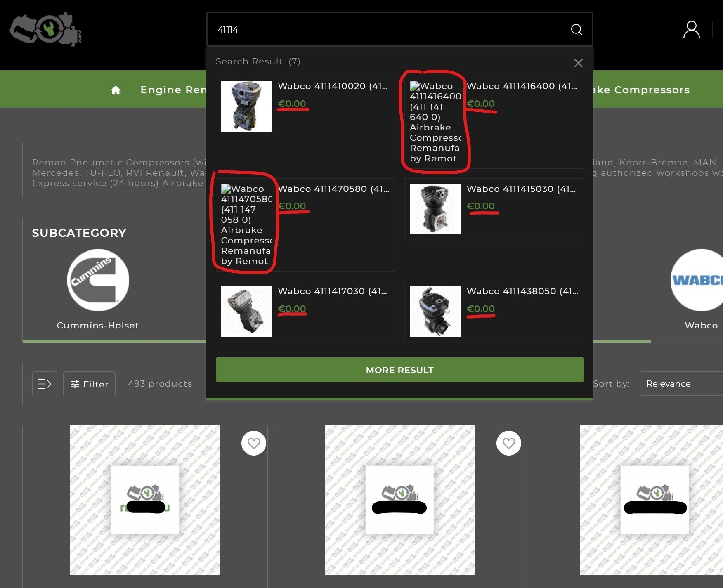723x588 pixels.
Task: Open Wabco 4111438050 product thumbnail
Action: pos(435,311)
